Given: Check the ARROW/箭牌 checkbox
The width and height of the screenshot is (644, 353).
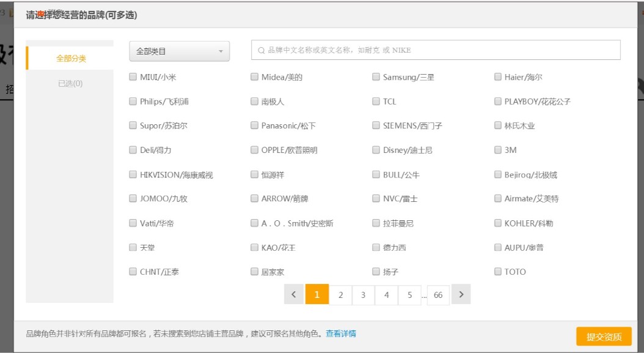Looking at the screenshot, I should [254, 198].
